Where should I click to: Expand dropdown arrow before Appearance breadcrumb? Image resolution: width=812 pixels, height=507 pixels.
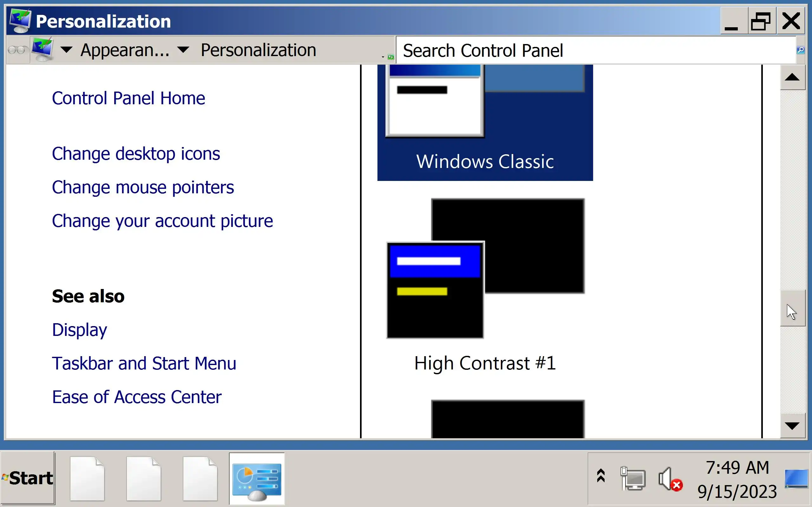click(66, 50)
